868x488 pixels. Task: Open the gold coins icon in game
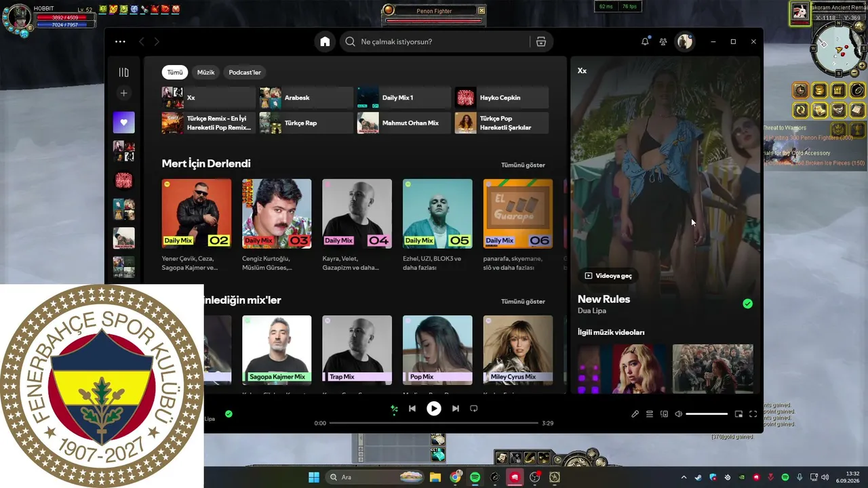[819, 90]
